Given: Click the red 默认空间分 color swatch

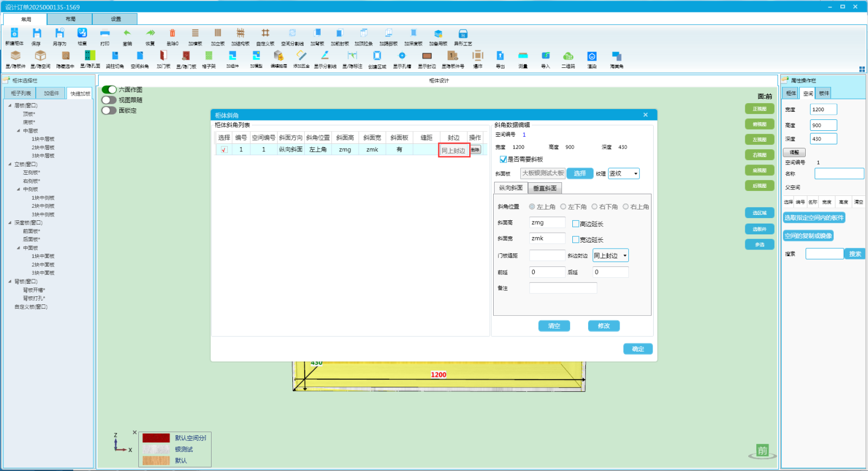Looking at the screenshot, I should 156,438.
